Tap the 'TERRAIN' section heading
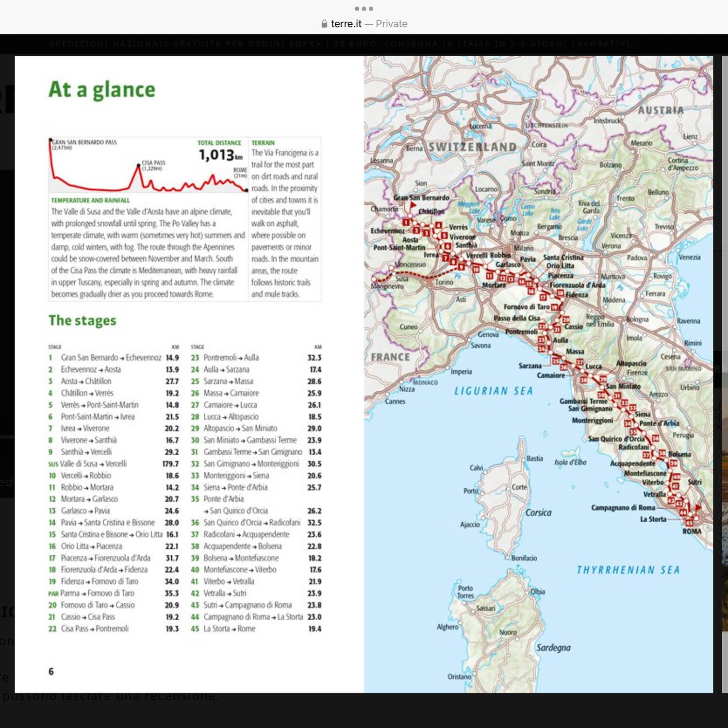Image resolution: width=728 pixels, height=728 pixels. (263, 143)
